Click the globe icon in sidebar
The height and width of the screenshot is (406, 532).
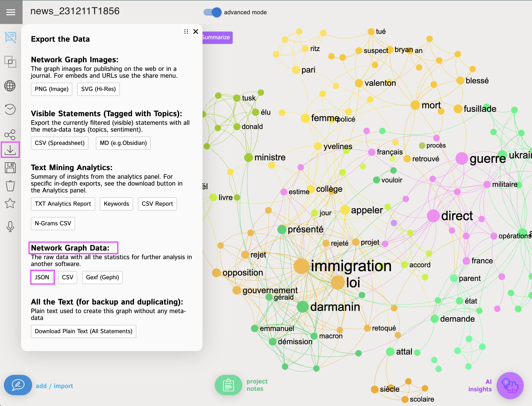pyautogui.click(x=10, y=86)
